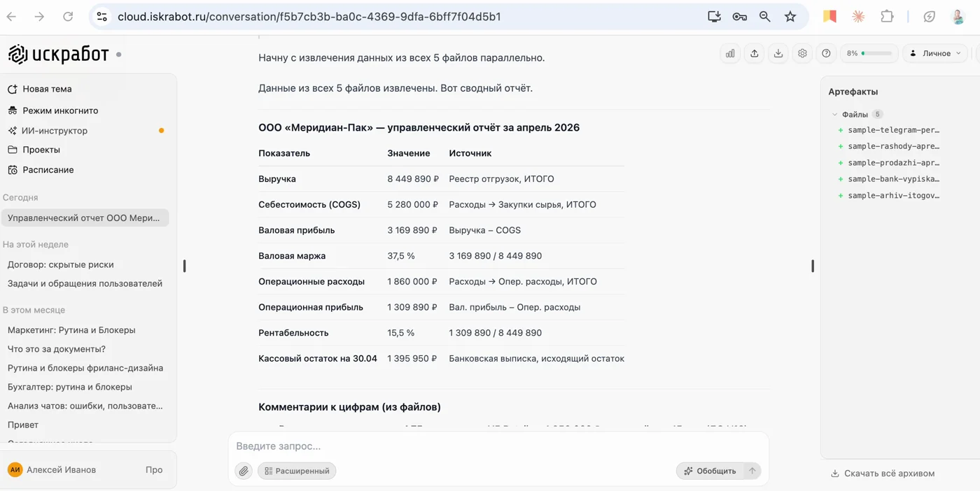Click the zoom magnifier icon in address bar

click(x=764, y=17)
